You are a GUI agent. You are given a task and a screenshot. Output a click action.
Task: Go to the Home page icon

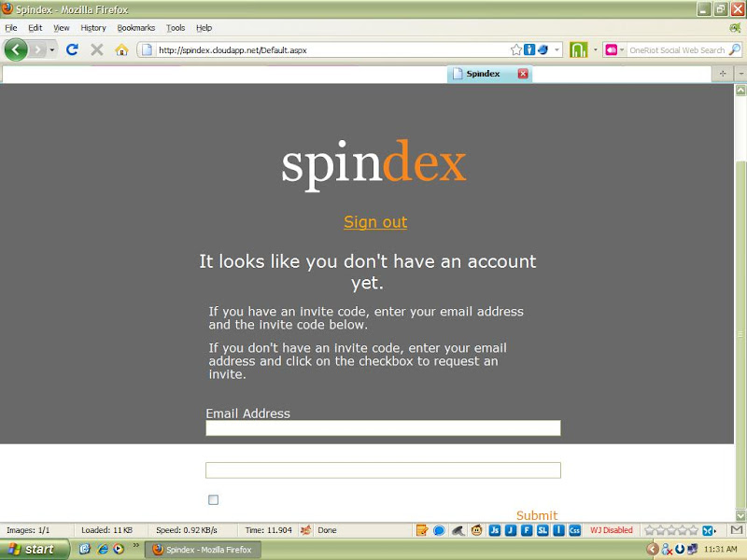(121, 49)
